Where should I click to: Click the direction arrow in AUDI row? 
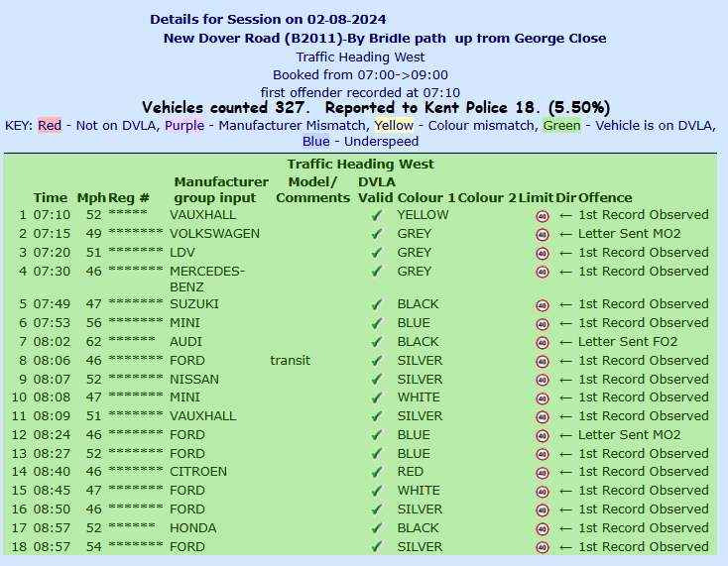(565, 342)
